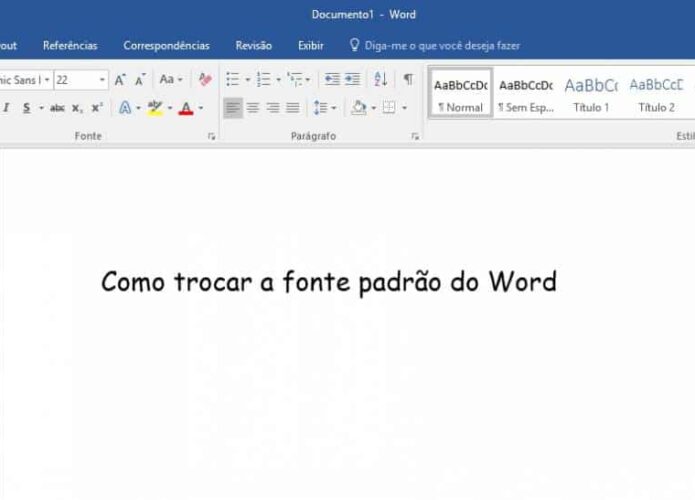The image size is (695, 500).
Task: Increase paragraph indent
Action: [x=353, y=80]
